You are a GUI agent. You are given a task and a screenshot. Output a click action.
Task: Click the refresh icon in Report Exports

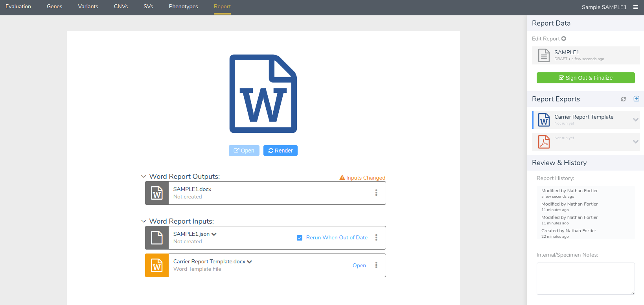coord(623,99)
